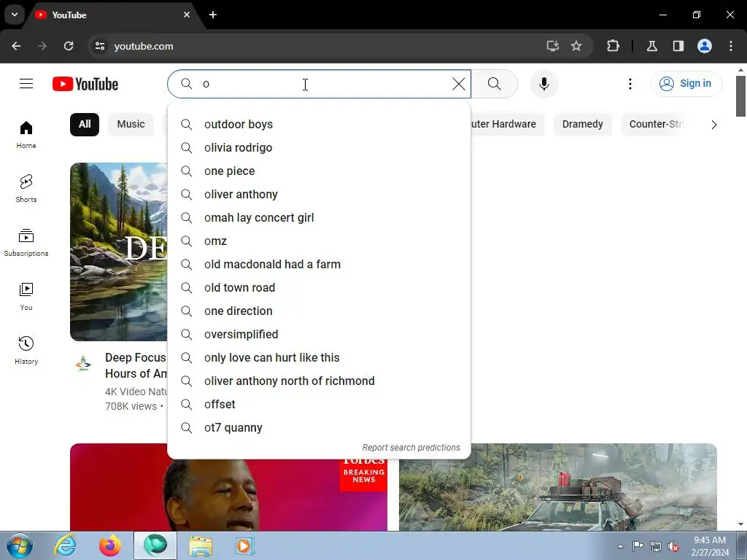The height and width of the screenshot is (560, 747).
Task: Choose suggestion 'outdoor boys'
Action: coord(320,124)
